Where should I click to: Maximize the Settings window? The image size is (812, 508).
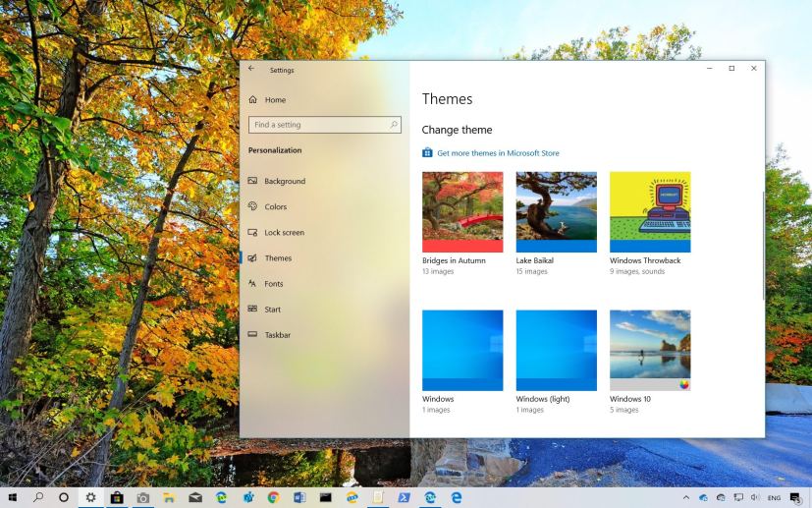pyautogui.click(x=731, y=69)
